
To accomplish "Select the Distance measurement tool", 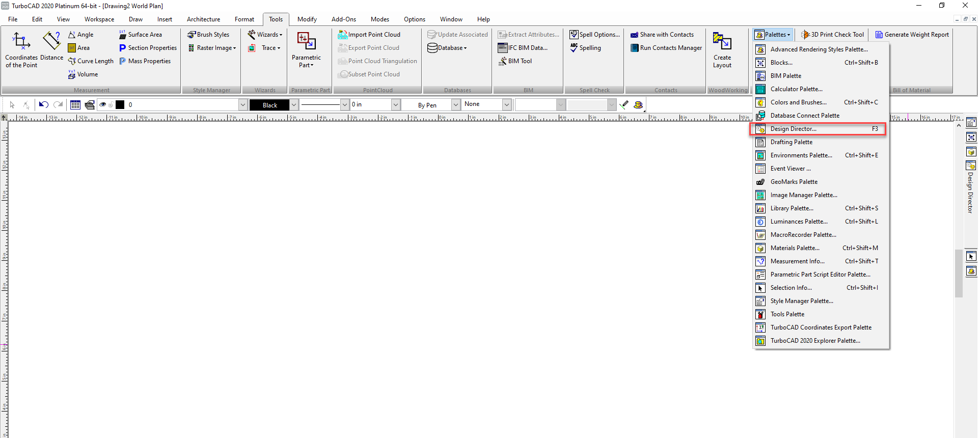I will (52, 47).
